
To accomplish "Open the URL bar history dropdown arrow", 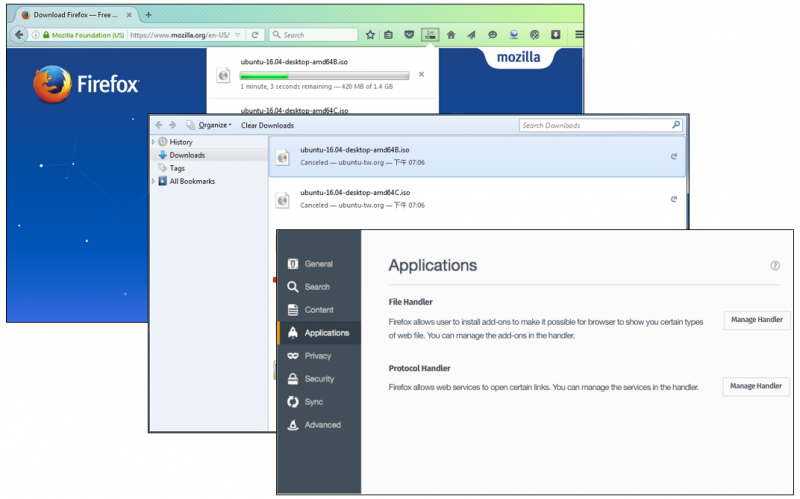I will point(238,34).
